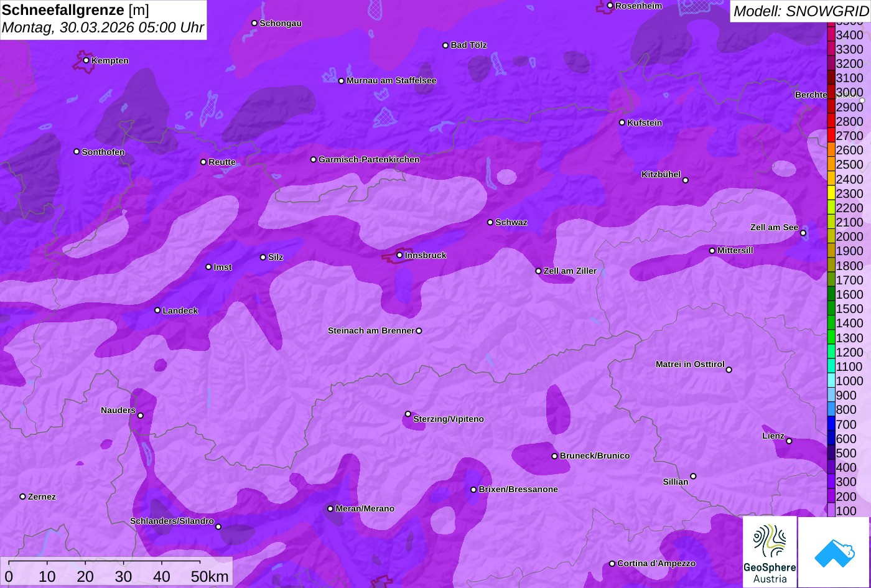Click the Schongau location dot
871x588 pixels.
(x=254, y=23)
